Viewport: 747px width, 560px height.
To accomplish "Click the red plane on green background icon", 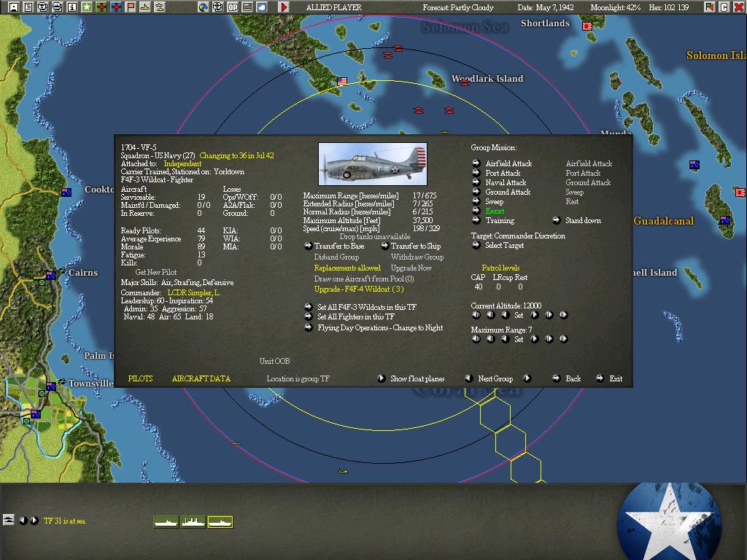I will click(101, 7).
